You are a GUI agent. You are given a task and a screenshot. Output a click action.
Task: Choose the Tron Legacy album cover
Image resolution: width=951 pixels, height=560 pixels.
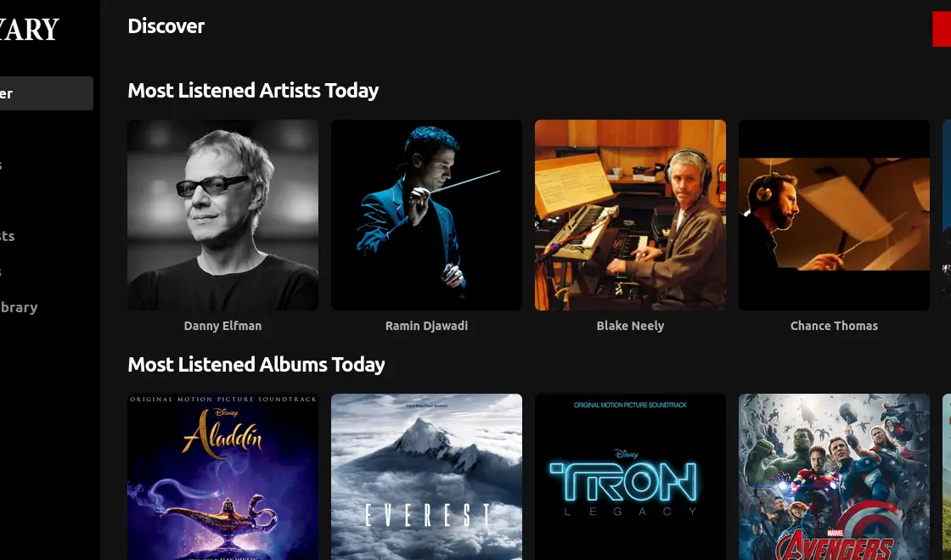pyautogui.click(x=630, y=477)
